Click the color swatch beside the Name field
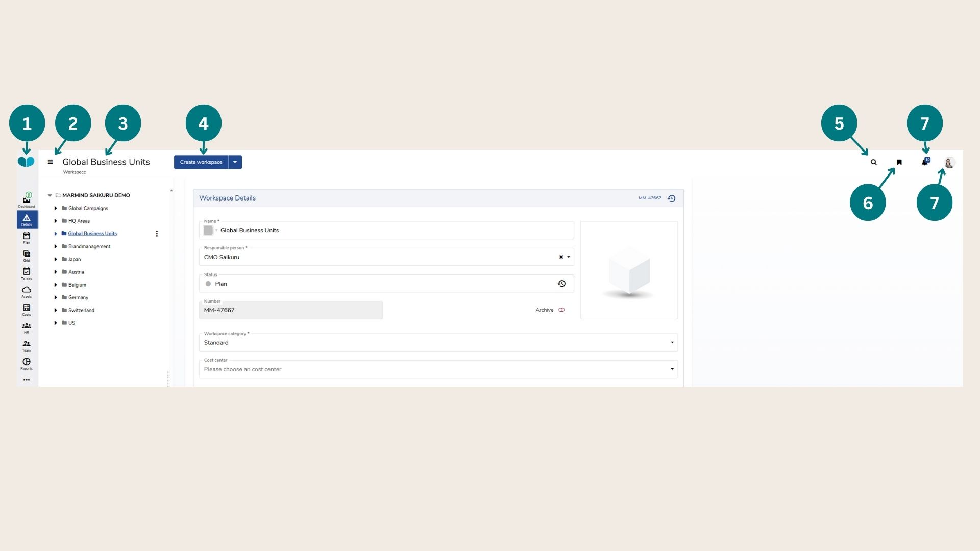The image size is (980, 551). pyautogui.click(x=208, y=230)
